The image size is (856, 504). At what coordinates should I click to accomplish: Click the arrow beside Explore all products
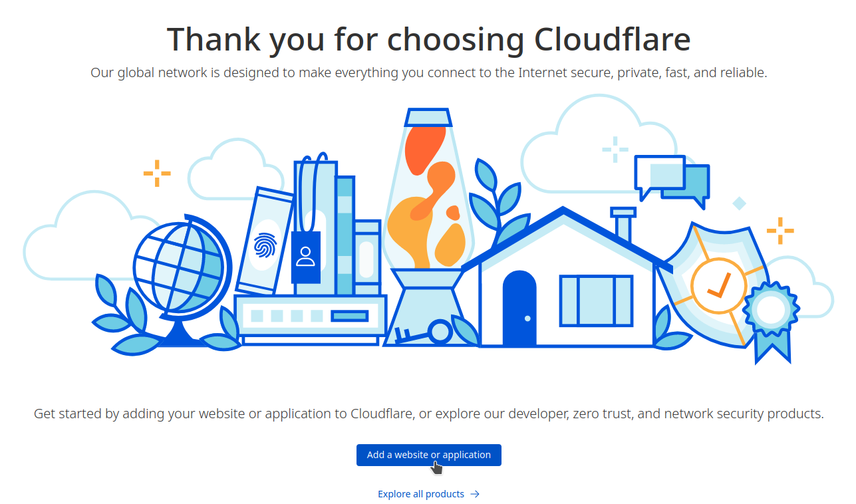pos(474,494)
